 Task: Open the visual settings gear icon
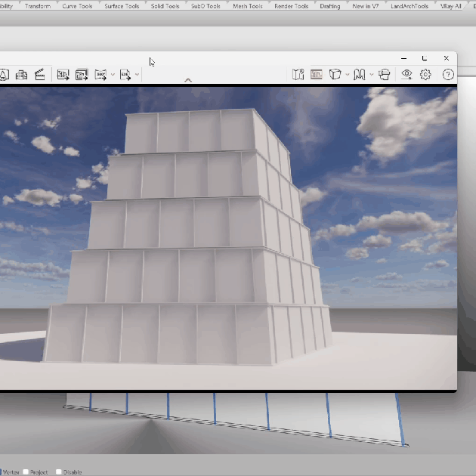(x=426, y=74)
